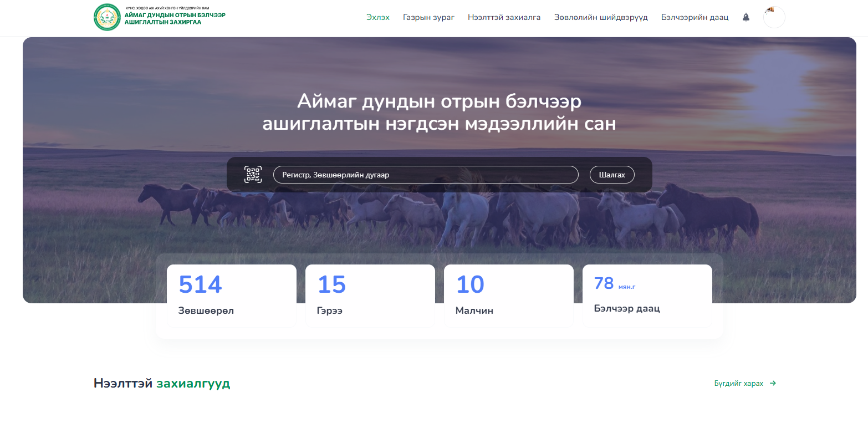Open notifications via the bell icon
This screenshot has width=868, height=448.
(746, 17)
